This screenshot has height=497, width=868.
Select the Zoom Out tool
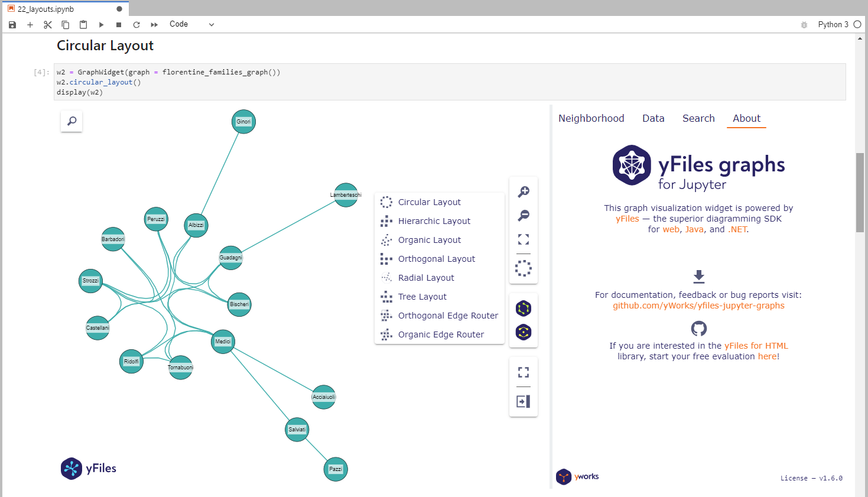[x=523, y=215]
